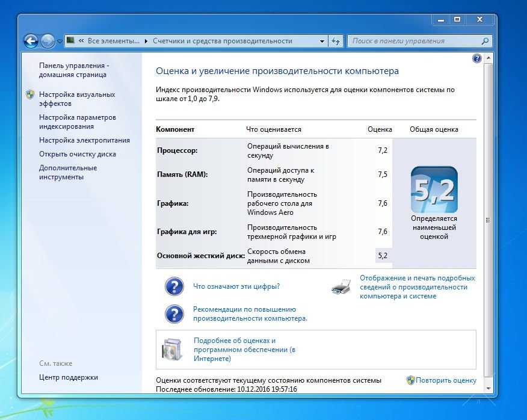Click the 'Компонент' column header

[x=175, y=129]
